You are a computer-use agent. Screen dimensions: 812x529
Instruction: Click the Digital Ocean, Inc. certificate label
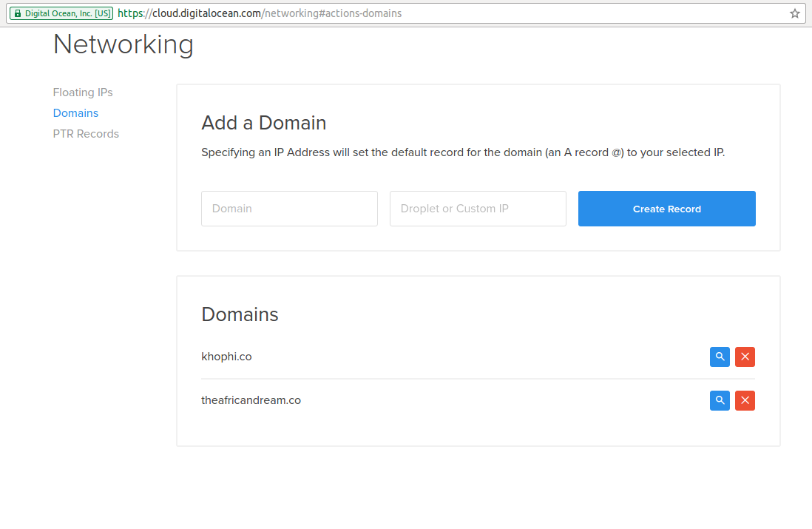point(67,13)
